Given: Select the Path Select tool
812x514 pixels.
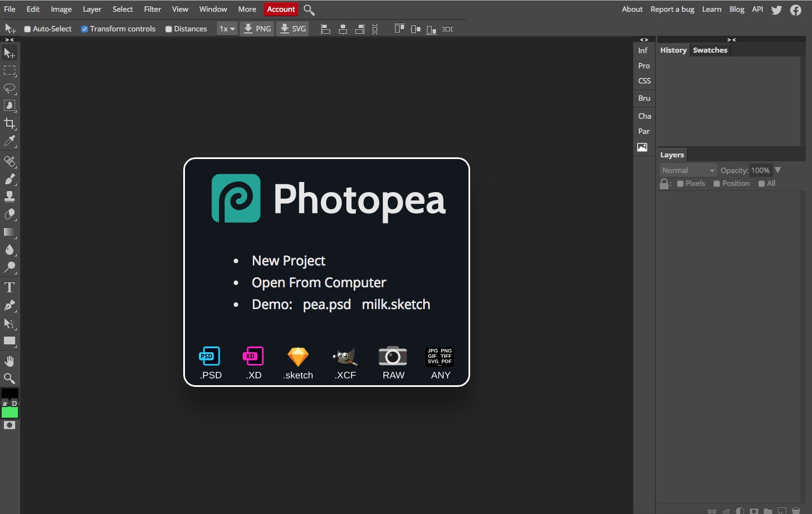Looking at the screenshot, I should point(10,324).
